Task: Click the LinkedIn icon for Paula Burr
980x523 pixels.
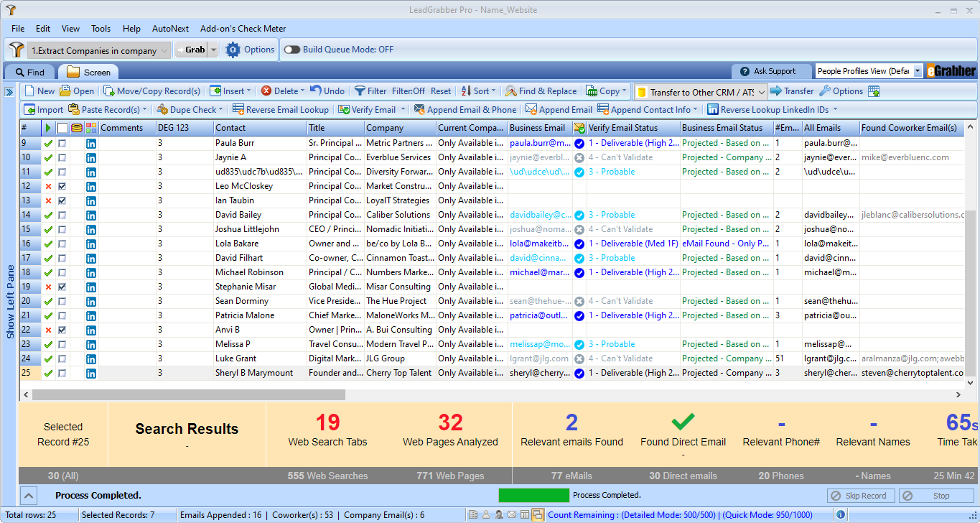Action: pos(91,143)
